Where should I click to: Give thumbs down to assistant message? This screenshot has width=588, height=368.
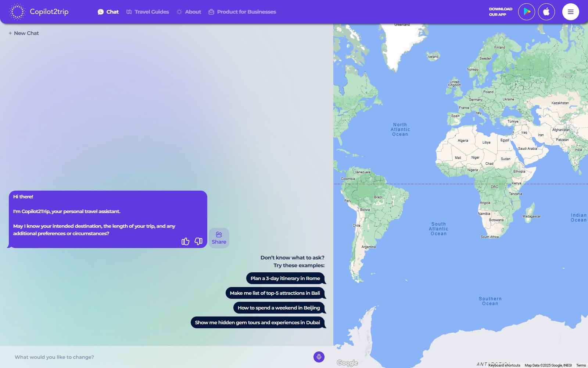pos(198,241)
